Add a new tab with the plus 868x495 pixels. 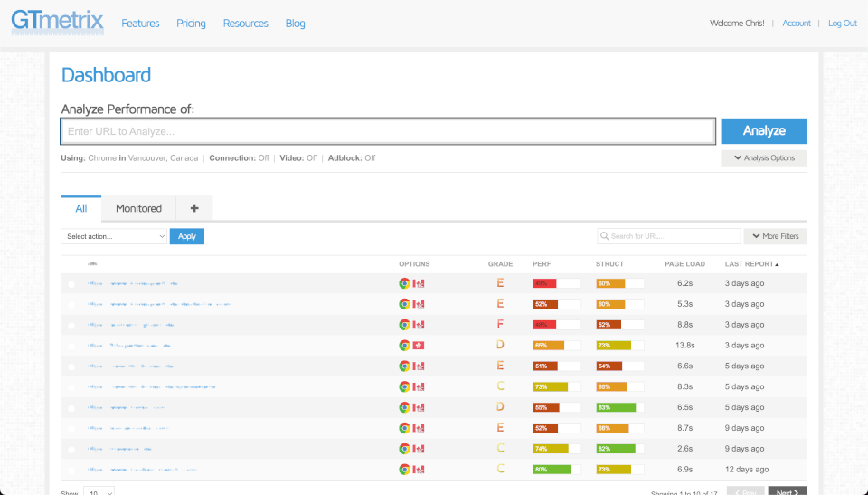[194, 208]
